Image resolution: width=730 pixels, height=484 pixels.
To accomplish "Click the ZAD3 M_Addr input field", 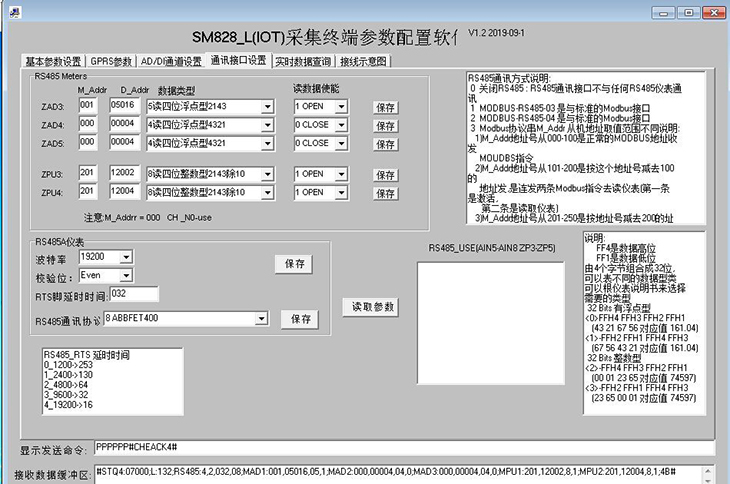I will point(88,107).
